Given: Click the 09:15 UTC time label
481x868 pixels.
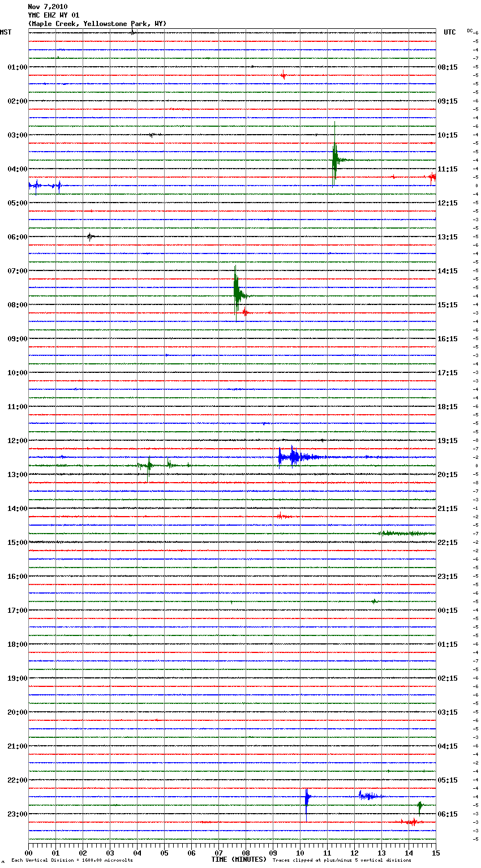Looking at the screenshot, I should pyautogui.click(x=448, y=101).
